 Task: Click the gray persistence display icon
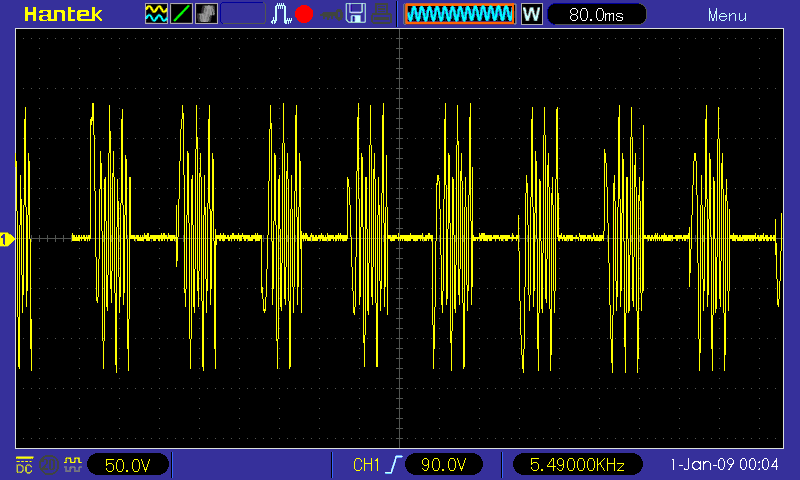pyautogui.click(x=206, y=14)
